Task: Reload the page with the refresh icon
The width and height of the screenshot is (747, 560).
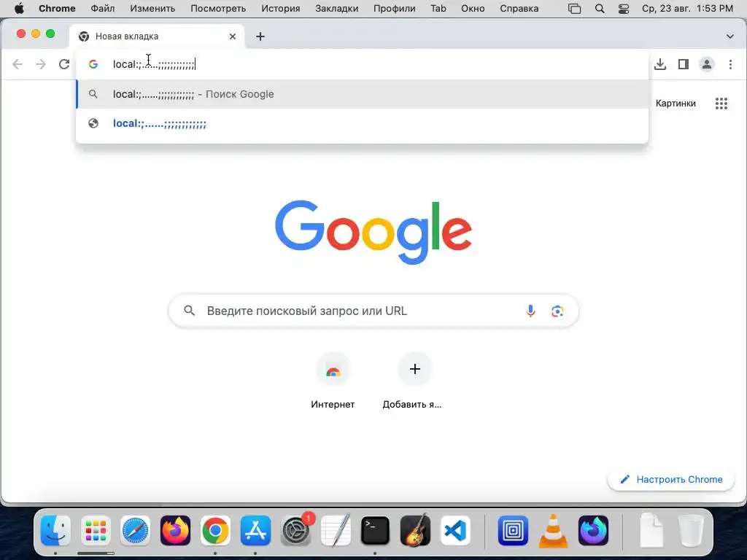Action: (x=64, y=64)
